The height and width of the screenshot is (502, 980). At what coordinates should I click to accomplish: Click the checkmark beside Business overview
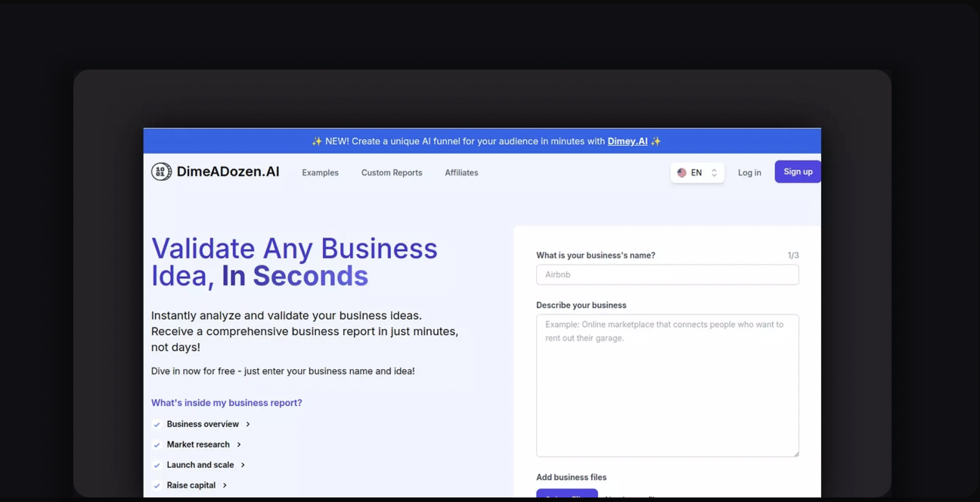tap(157, 424)
